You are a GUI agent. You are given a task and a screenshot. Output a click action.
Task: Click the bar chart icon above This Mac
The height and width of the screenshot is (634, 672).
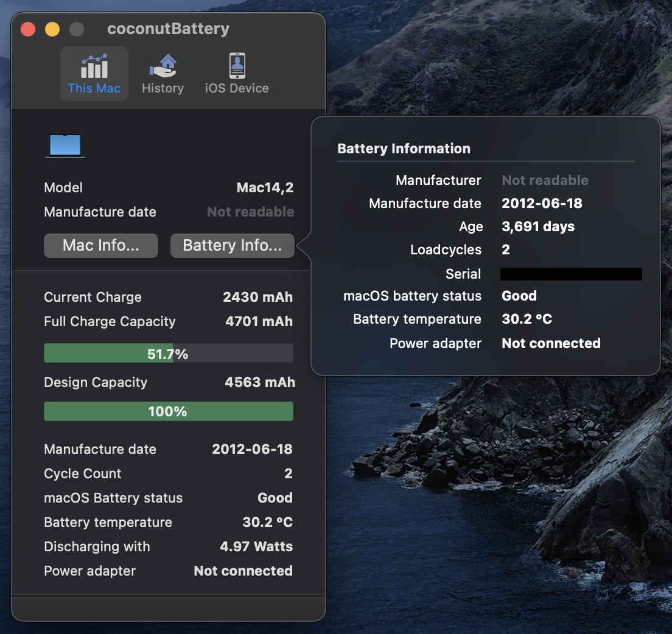[x=94, y=64]
